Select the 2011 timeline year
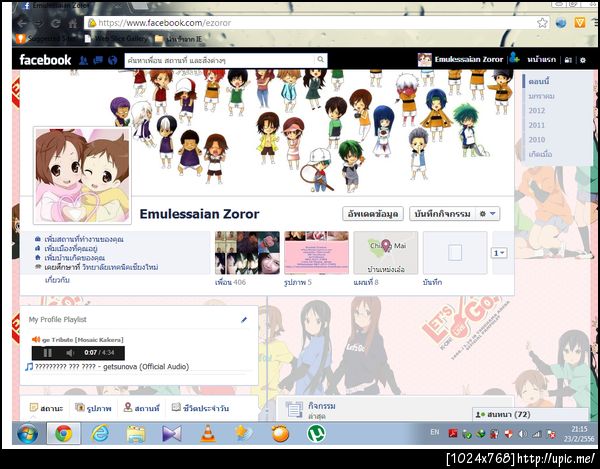 pos(536,125)
